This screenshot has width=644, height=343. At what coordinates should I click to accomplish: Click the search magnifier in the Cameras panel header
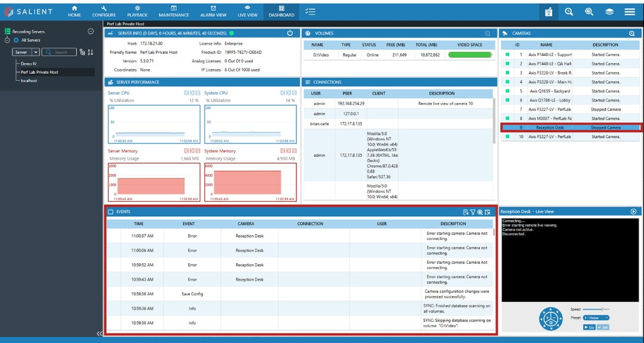coord(632,33)
